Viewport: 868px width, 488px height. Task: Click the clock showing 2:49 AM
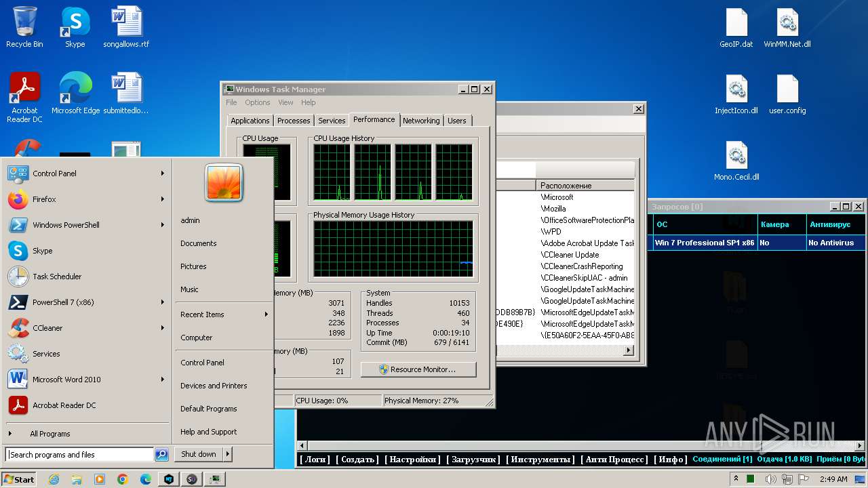833,479
